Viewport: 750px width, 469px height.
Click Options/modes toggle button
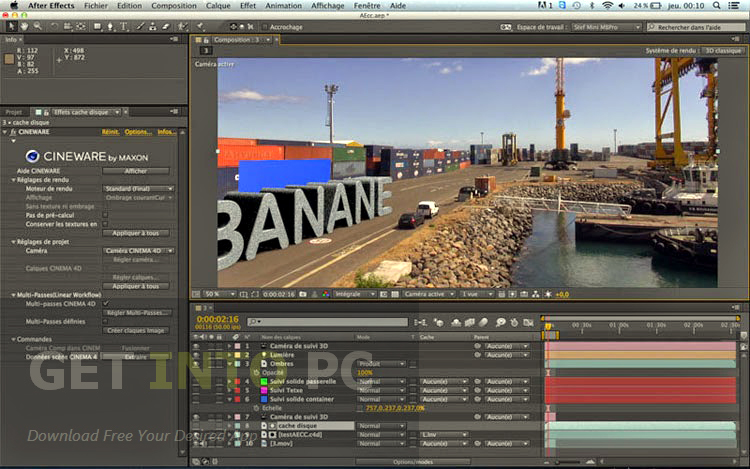tap(412, 462)
